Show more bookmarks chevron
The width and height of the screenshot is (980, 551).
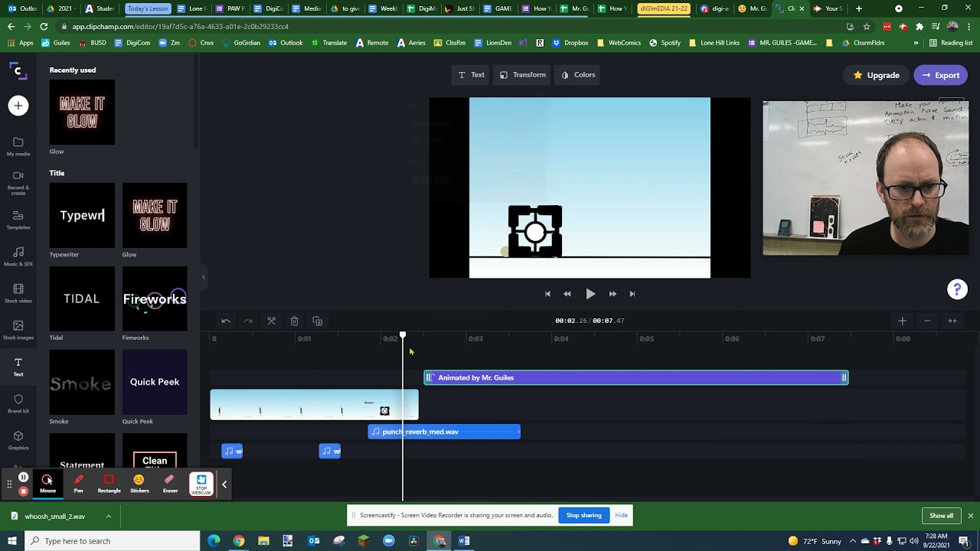click(x=916, y=43)
